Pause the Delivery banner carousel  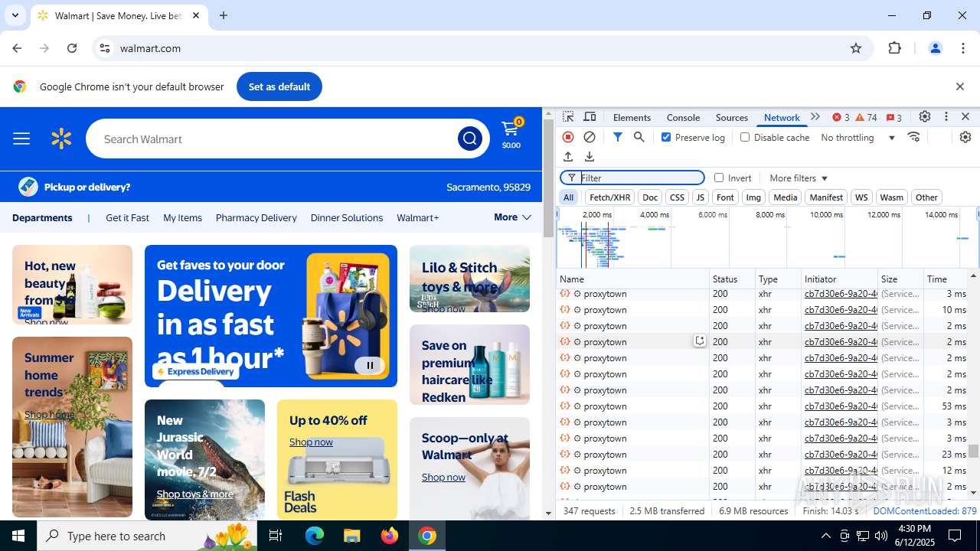pos(370,365)
